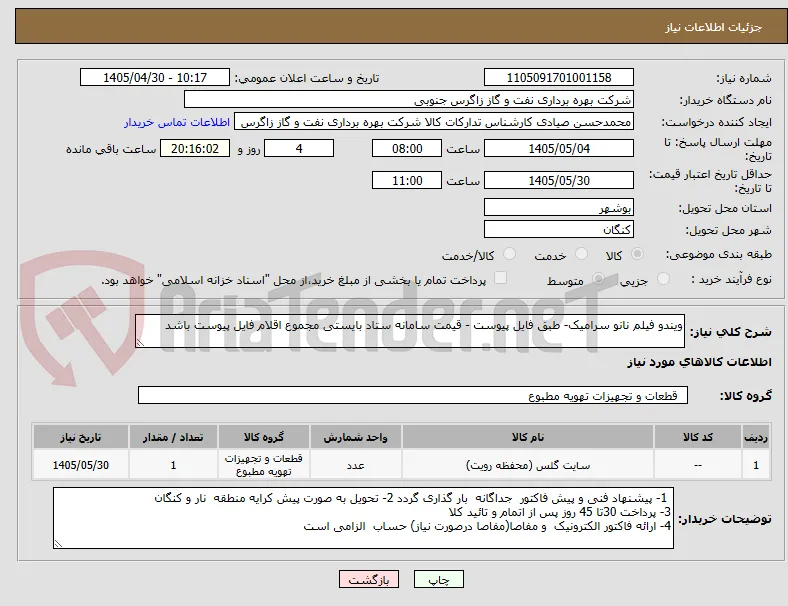788x606 pixels.
Task: Click the remaining days field showing 4
Action: coord(299,148)
